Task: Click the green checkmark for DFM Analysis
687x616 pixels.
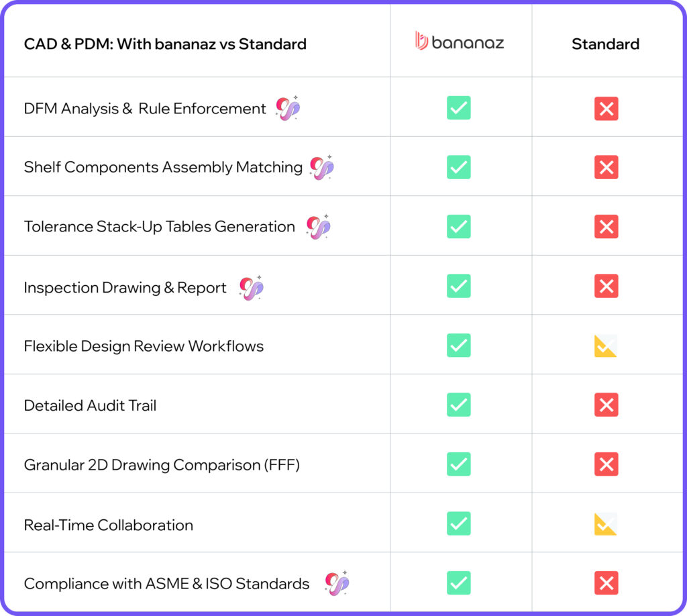Action: click(459, 108)
